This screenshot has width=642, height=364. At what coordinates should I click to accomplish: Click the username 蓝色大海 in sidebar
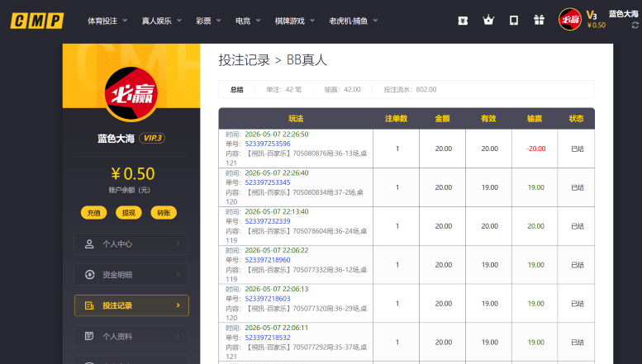point(116,139)
